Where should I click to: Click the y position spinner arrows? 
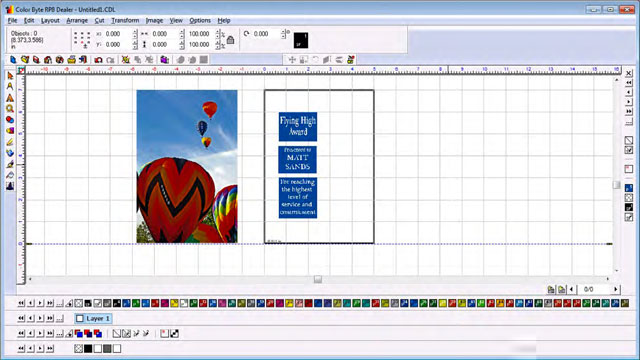pyautogui.click(x=135, y=44)
